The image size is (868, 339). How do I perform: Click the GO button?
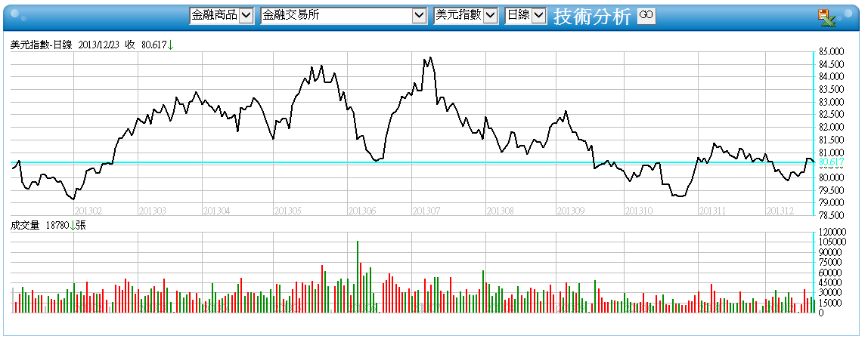click(646, 16)
